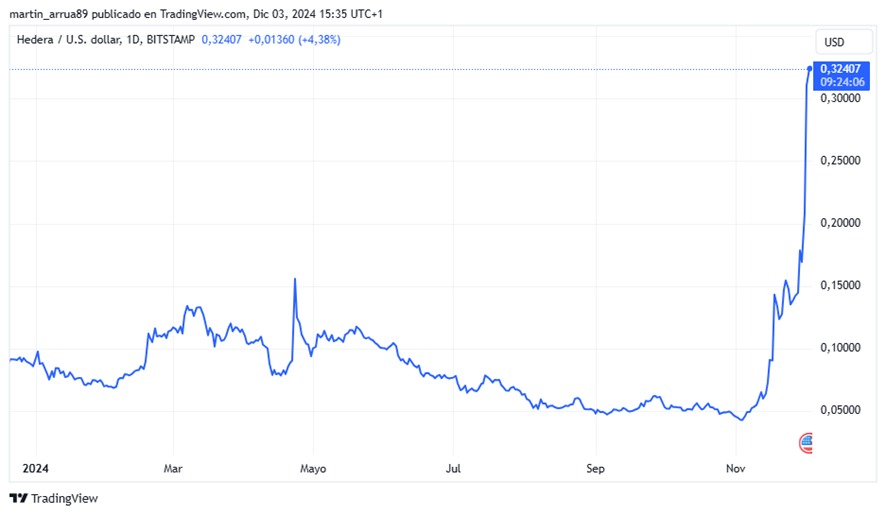Viewport: 886px width, 515px height.
Task: Click the US flag economic event icon
Action: click(x=806, y=442)
